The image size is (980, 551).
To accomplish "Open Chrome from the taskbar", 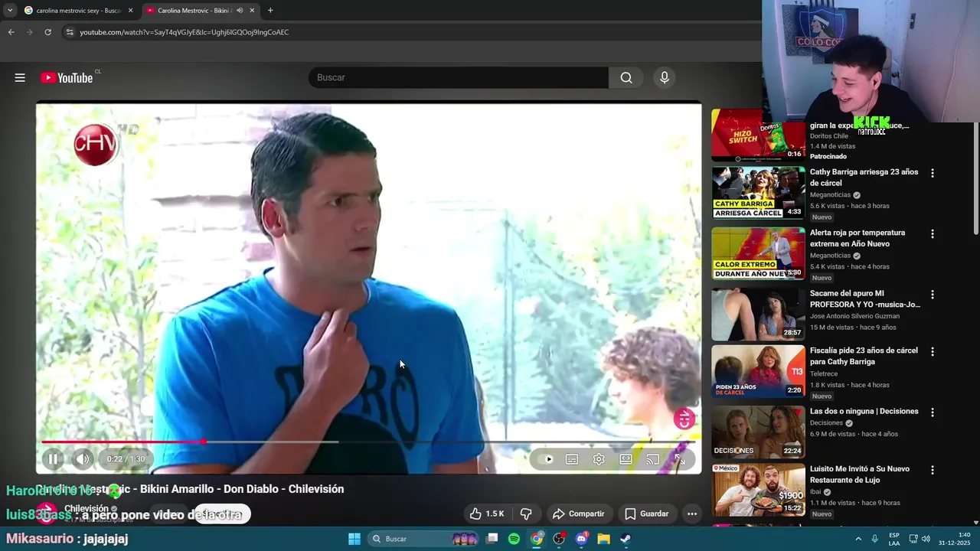I will coord(537,539).
